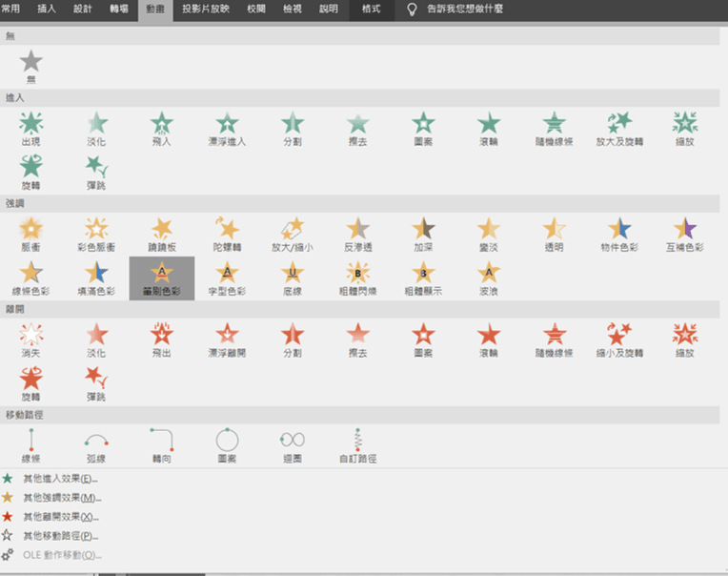Choose the 漂浮進入 entrance effect
Image resolution: width=728 pixels, height=576 pixels.
[227, 129]
